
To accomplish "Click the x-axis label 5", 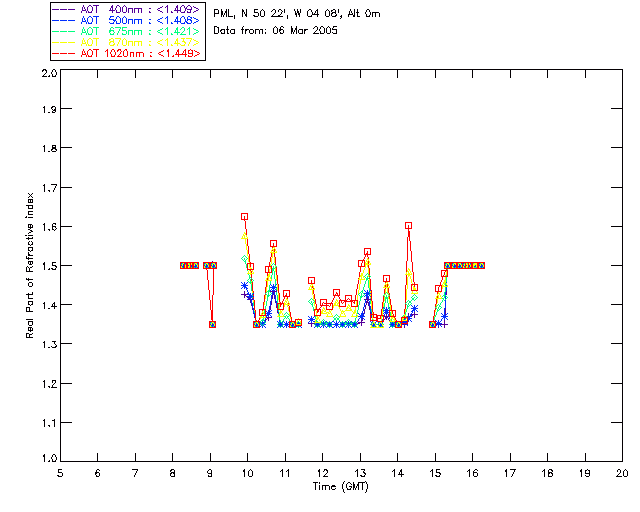I will (60, 473).
